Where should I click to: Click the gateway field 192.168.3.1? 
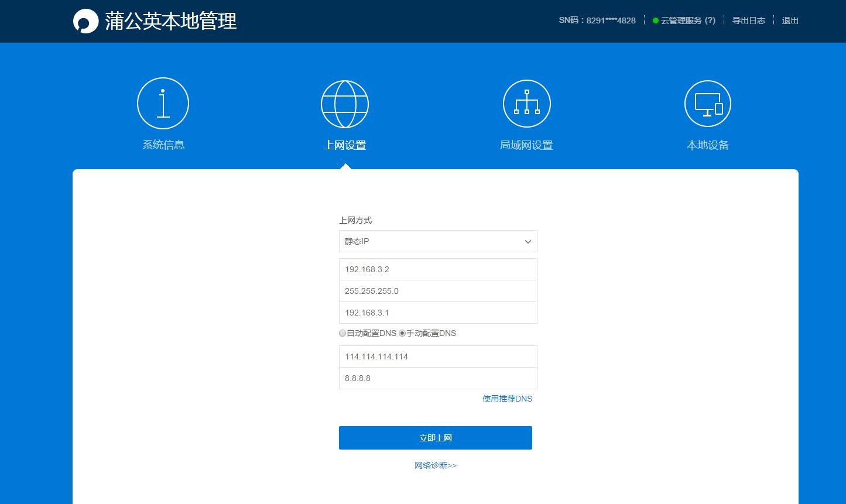437,313
